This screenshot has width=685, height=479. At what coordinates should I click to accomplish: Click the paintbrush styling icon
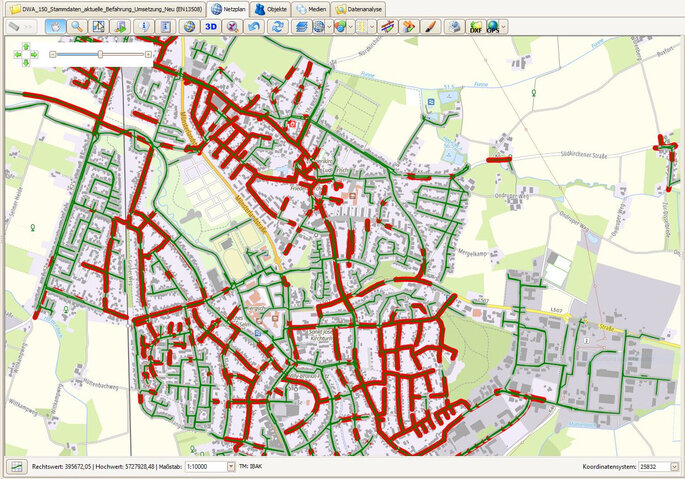[x=430, y=26]
